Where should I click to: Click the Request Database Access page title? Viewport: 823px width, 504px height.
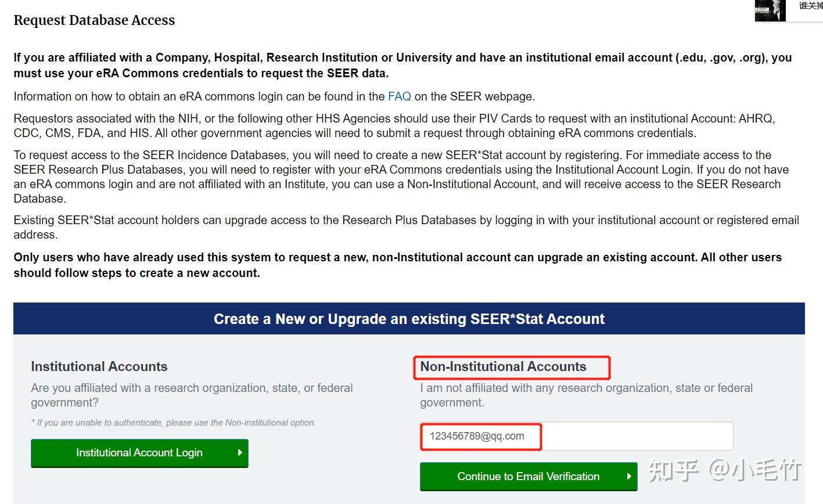tap(94, 20)
